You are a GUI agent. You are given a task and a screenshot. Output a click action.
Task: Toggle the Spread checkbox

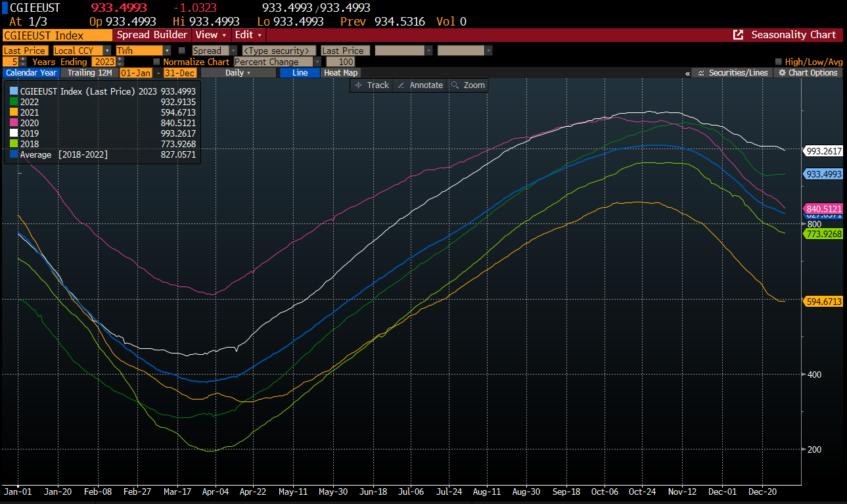pos(183,51)
